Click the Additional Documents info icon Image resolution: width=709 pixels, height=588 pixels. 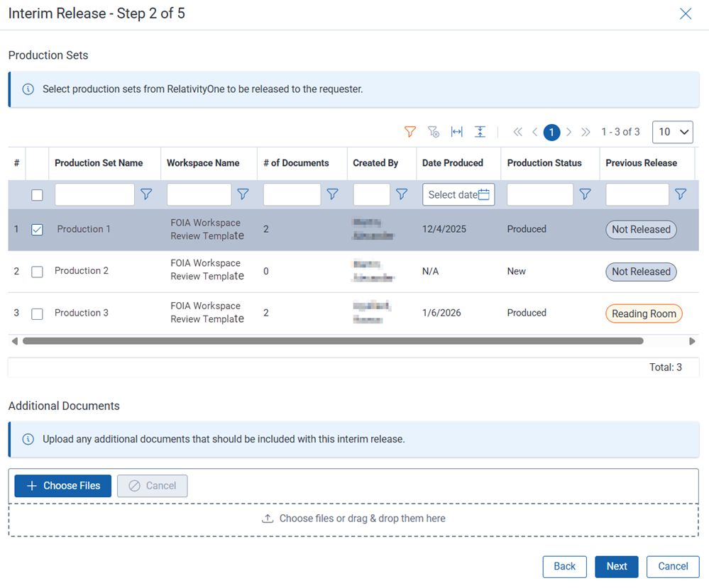point(28,439)
